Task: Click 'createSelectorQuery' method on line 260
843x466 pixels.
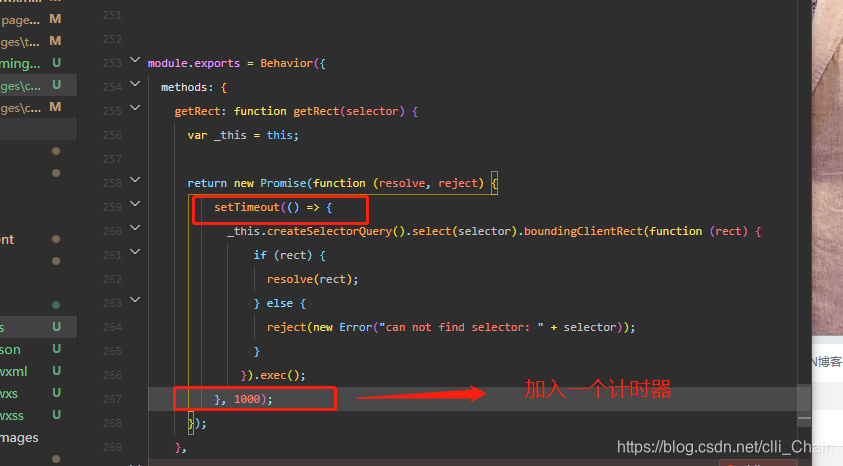Action: (x=330, y=231)
